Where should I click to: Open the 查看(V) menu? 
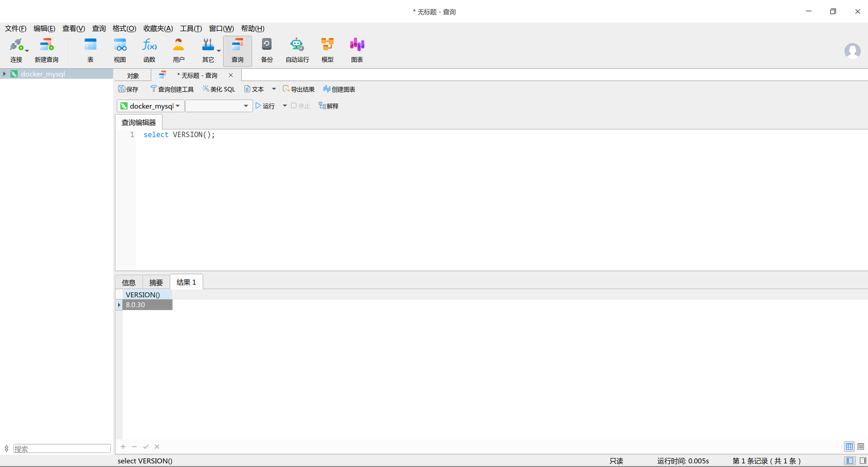[x=74, y=29]
